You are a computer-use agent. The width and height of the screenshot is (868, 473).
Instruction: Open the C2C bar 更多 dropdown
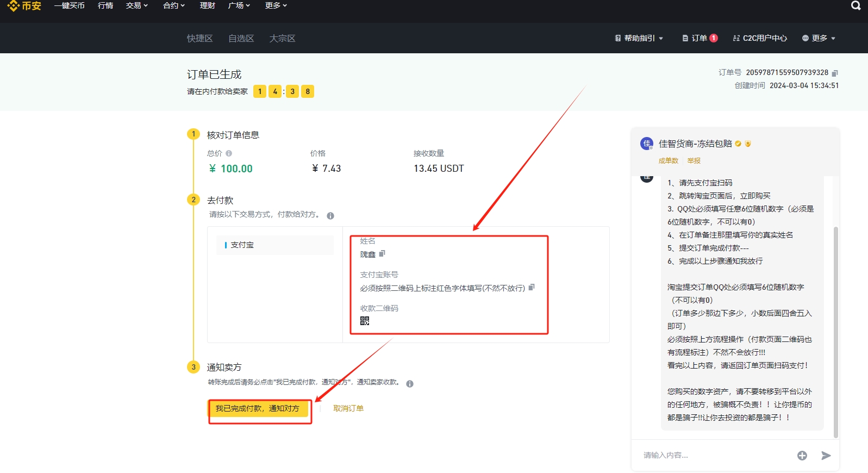click(x=819, y=38)
